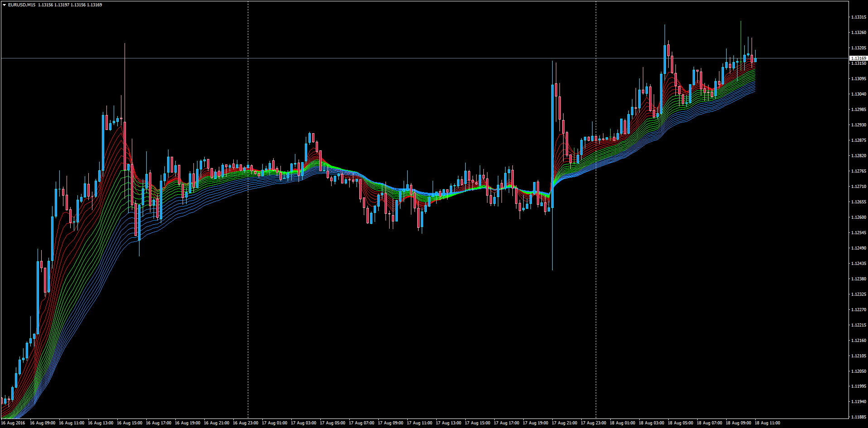
Task: Click the 18 Aug 11:00 time label
Action: click(767, 423)
